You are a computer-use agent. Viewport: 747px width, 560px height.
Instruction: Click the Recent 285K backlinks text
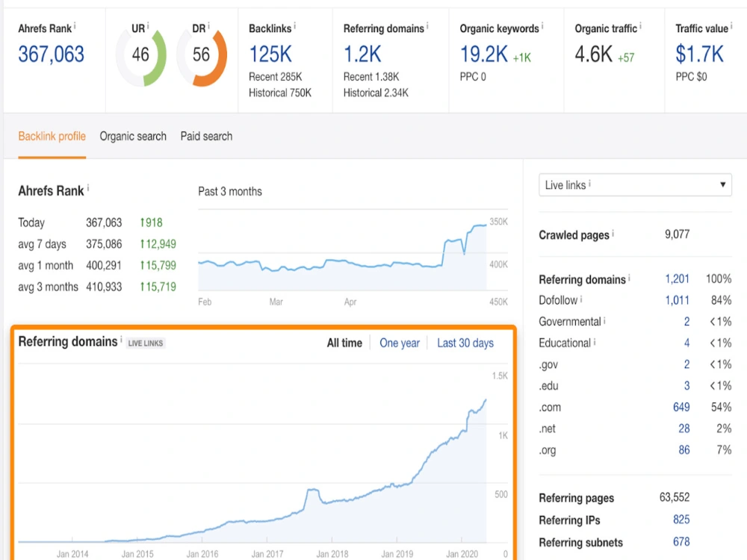pyautogui.click(x=276, y=77)
